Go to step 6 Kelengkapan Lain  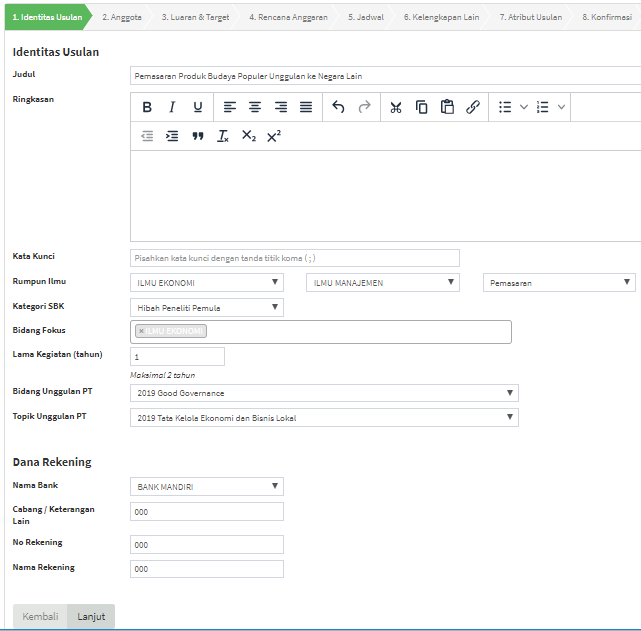(x=442, y=17)
